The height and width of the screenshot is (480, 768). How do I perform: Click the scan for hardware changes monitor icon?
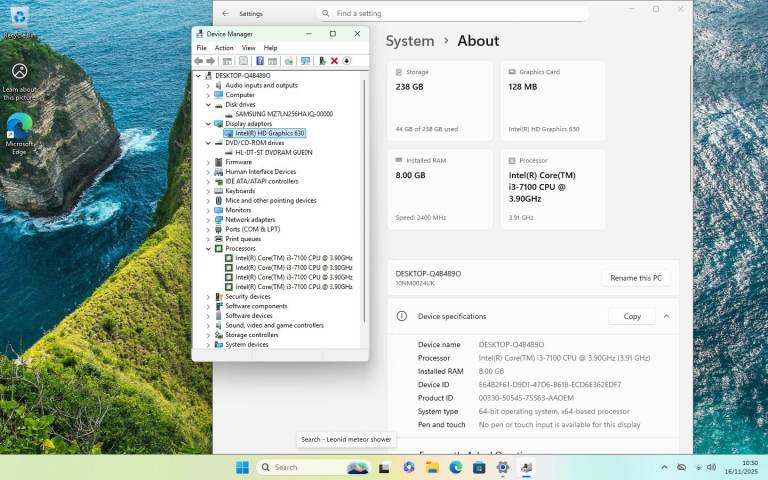pyautogui.click(x=306, y=61)
